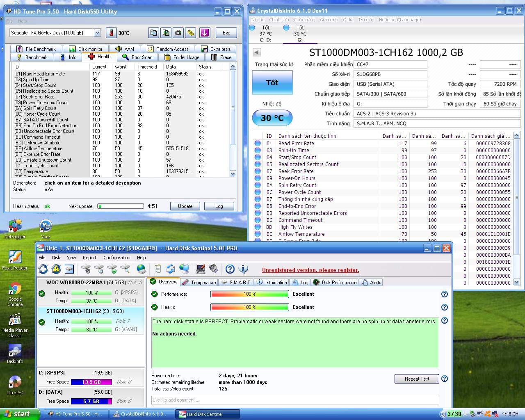The image size is (525, 420).
Task: Click the green copy screenshot icon in HD Tune
Action: [x=166, y=33]
